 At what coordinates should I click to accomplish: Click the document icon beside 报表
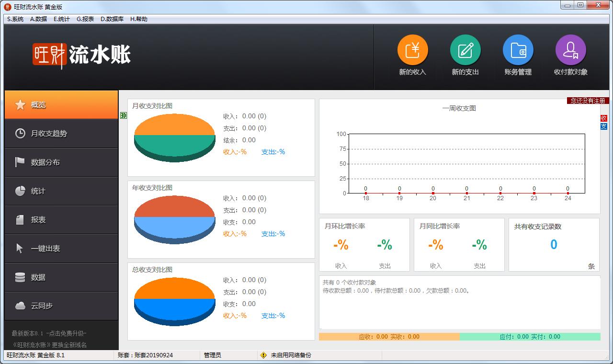(20, 220)
